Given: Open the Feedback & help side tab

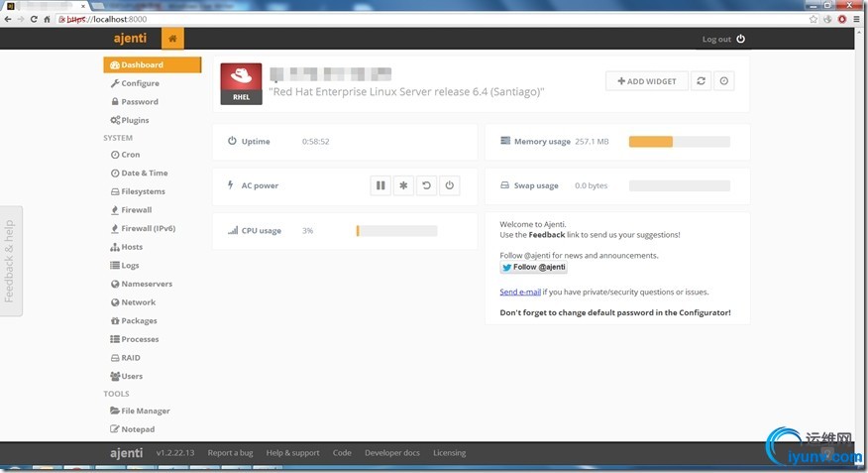Looking at the screenshot, I should (11, 261).
